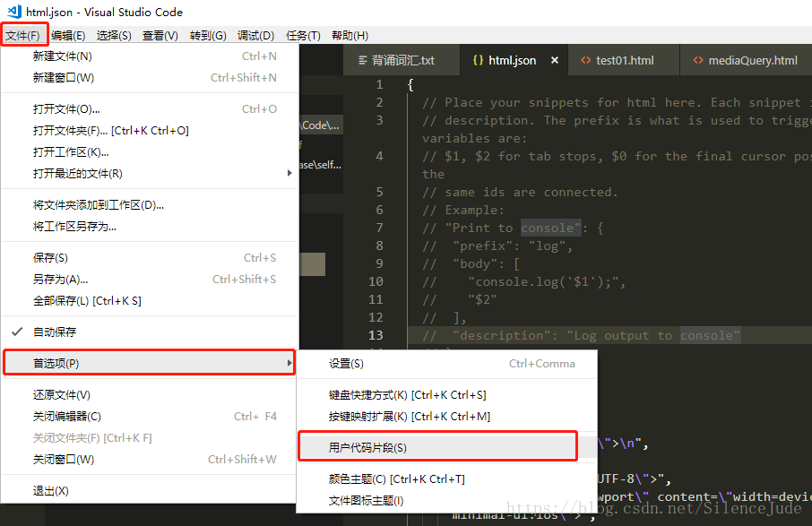Open 按键映射扩展(K) entry

coord(447,417)
